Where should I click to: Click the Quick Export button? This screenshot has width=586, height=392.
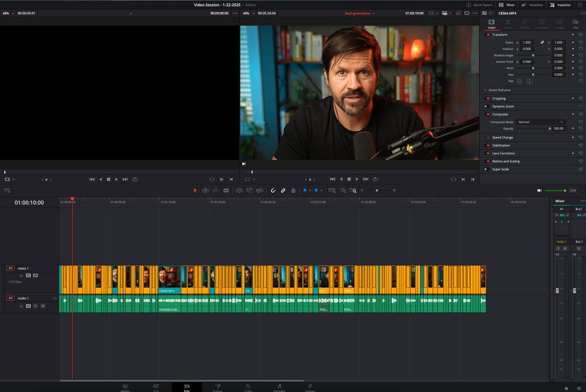479,5
